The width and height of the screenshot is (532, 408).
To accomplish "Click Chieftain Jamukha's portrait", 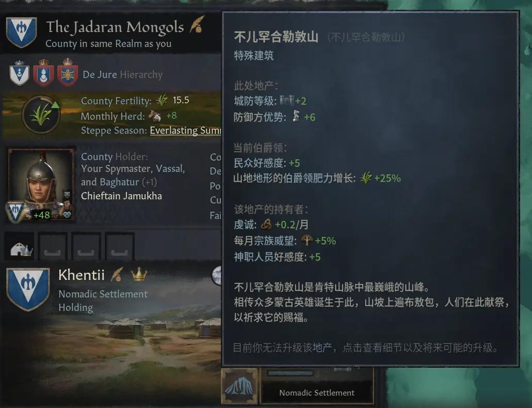I will 41,185.
